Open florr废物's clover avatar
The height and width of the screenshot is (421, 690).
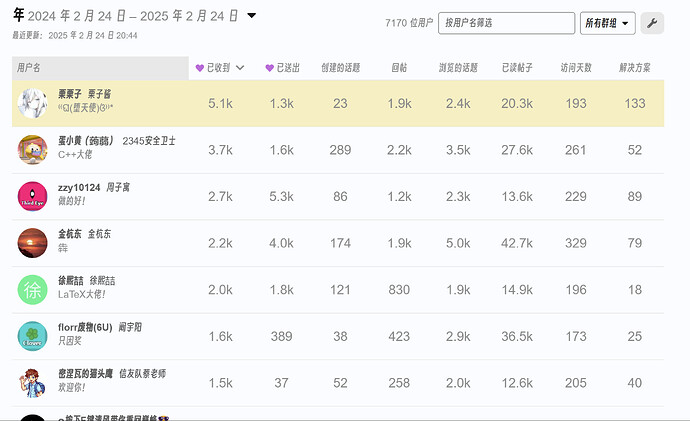tap(33, 336)
